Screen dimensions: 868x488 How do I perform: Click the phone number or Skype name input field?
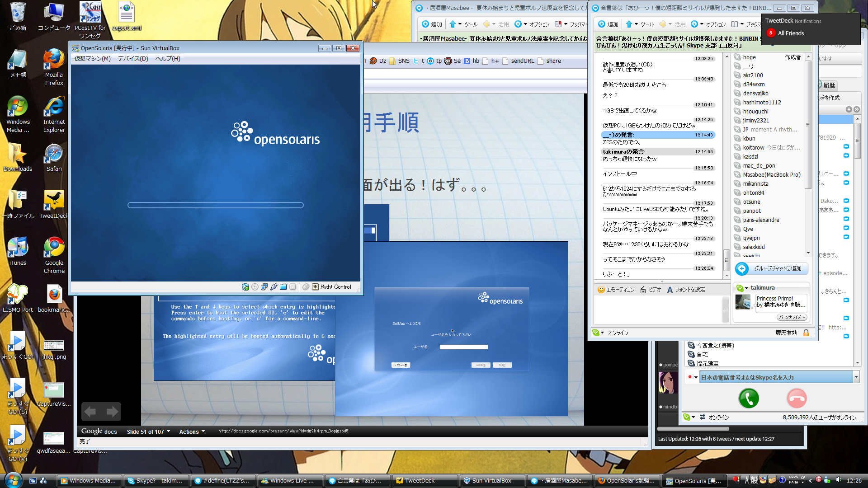tap(776, 377)
